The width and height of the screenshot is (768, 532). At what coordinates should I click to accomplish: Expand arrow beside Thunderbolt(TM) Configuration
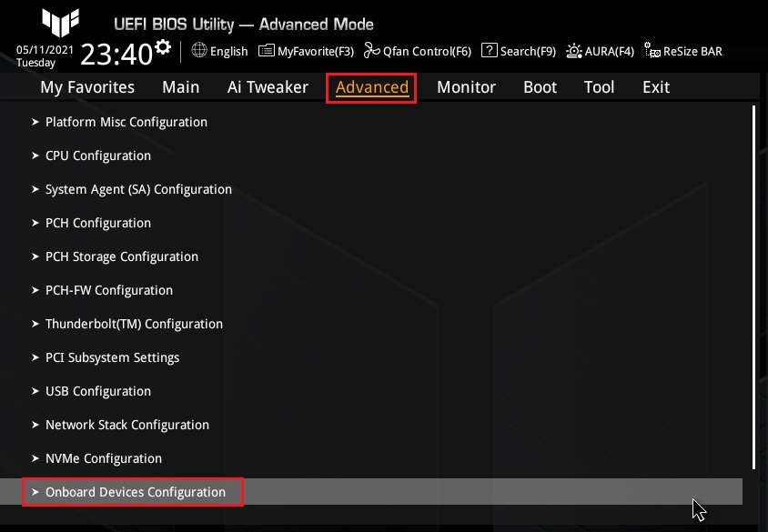35,324
